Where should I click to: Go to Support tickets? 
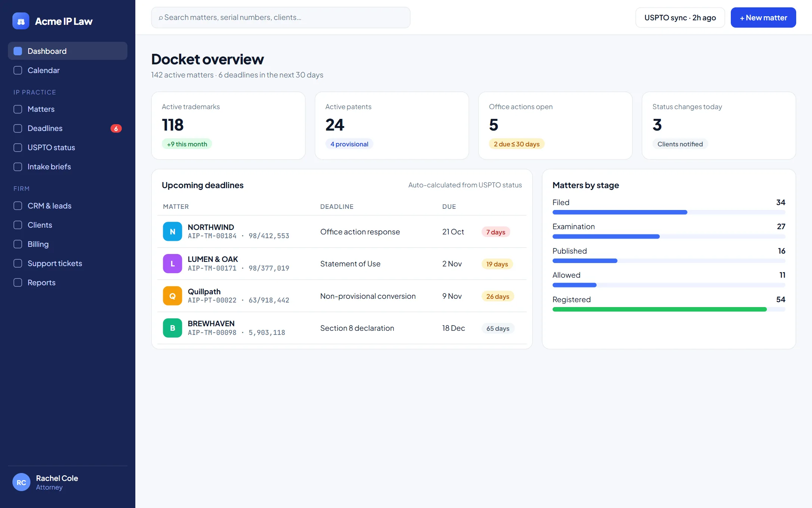coord(68,263)
